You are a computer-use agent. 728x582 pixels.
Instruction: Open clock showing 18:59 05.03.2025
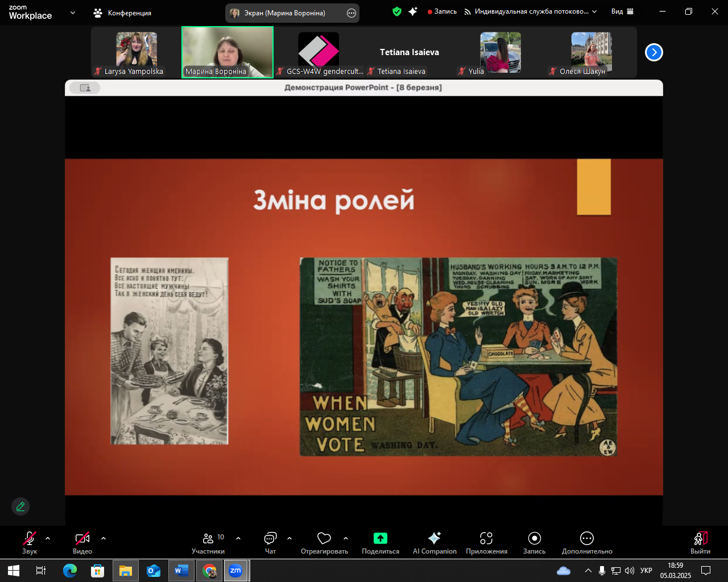click(676, 571)
